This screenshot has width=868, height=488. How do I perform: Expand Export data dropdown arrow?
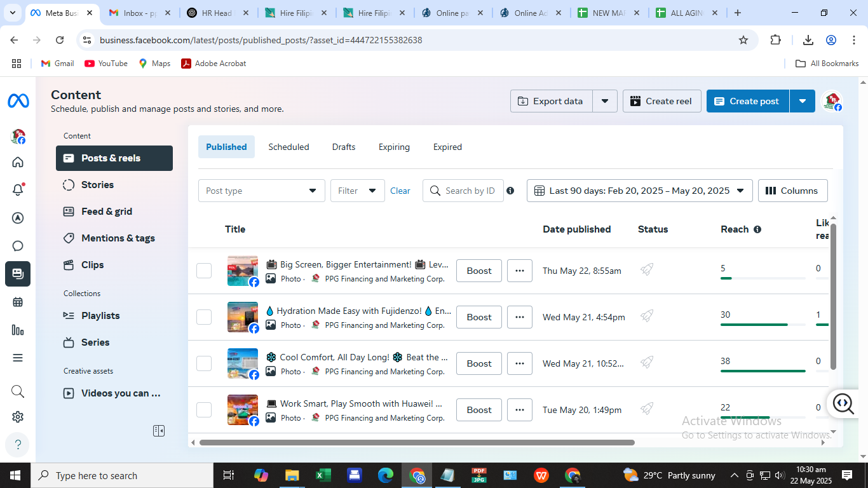(605, 101)
